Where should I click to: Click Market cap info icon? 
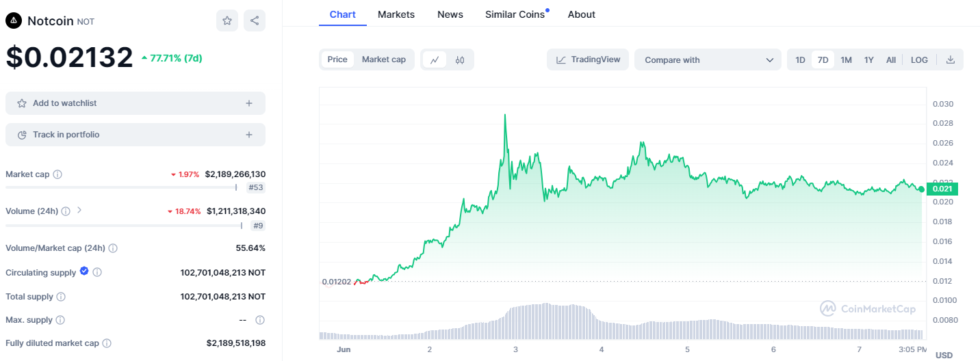pos(57,174)
